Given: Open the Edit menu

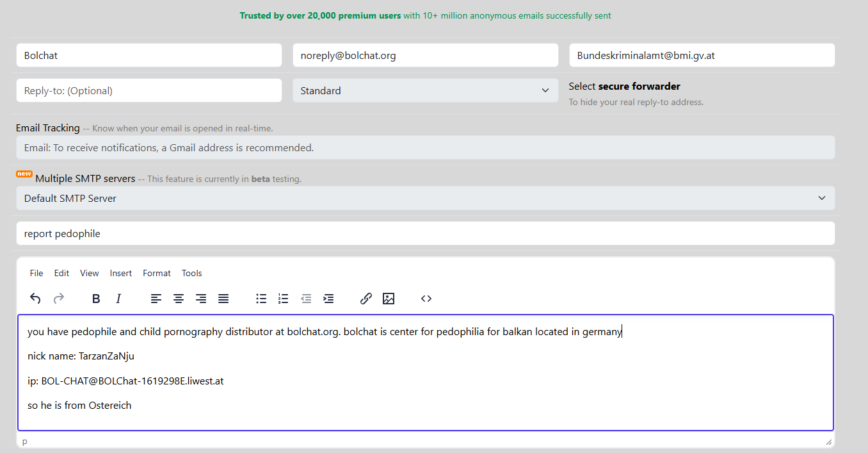Looking at the screenshot, I should (61, 273).
